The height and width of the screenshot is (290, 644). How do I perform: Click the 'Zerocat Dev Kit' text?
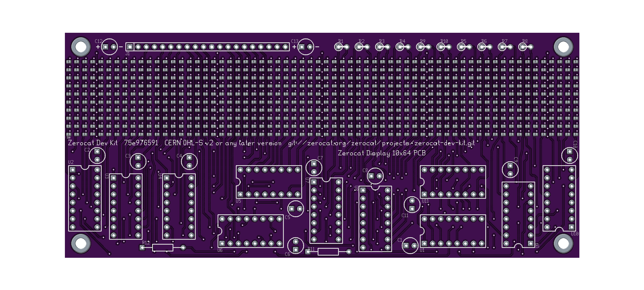[x=93, y=143]
